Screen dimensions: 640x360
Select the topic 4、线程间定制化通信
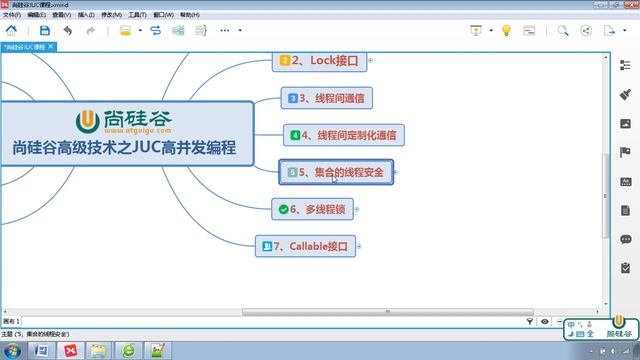coord(344,135)
